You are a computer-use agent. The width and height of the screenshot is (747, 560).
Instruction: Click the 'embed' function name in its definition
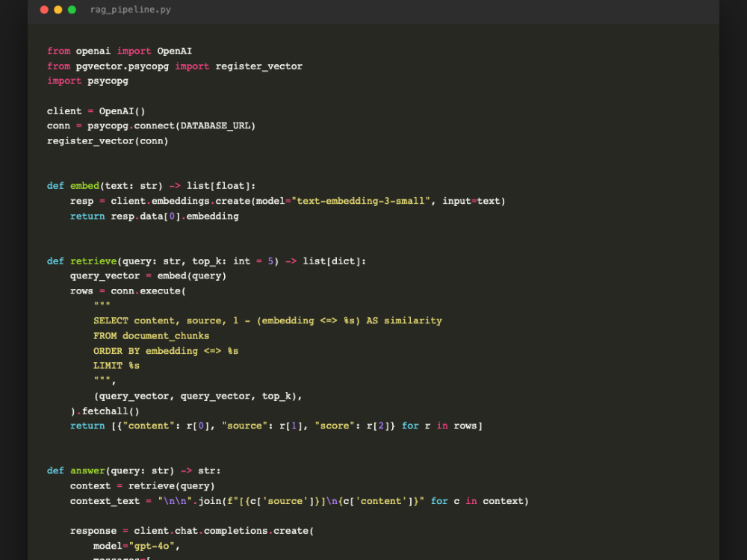pyautogui.click(x=84, y=186)
